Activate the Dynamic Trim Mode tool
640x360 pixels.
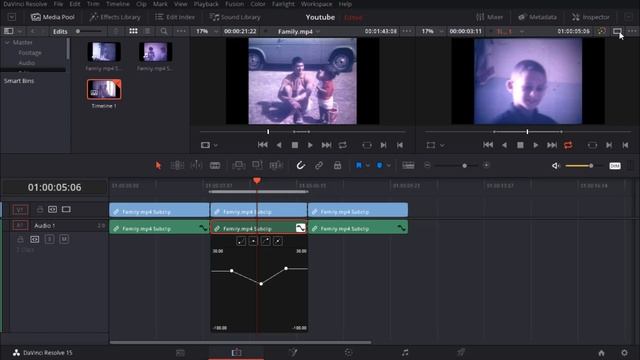tap(196, 165)
